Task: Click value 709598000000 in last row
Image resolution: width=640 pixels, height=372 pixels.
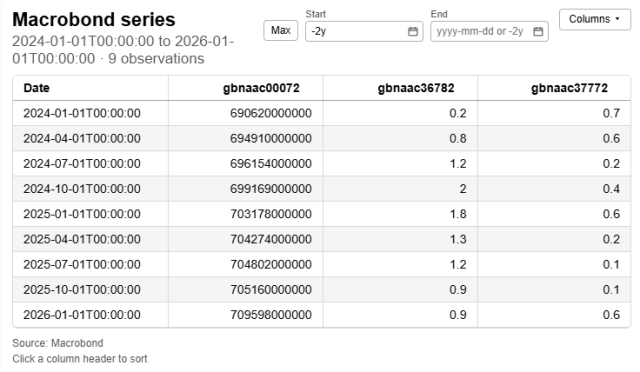Action: [271, 315]
